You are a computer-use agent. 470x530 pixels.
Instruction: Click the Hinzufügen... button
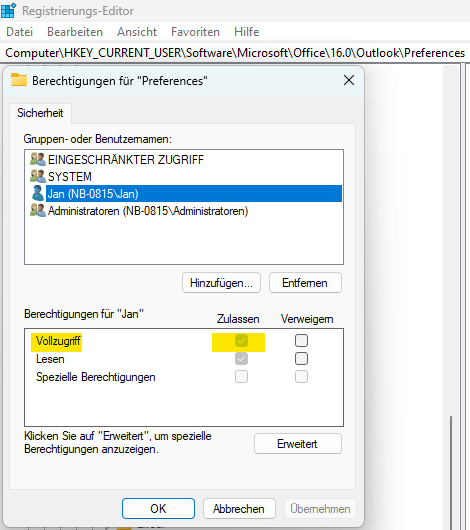coord(221,283)
